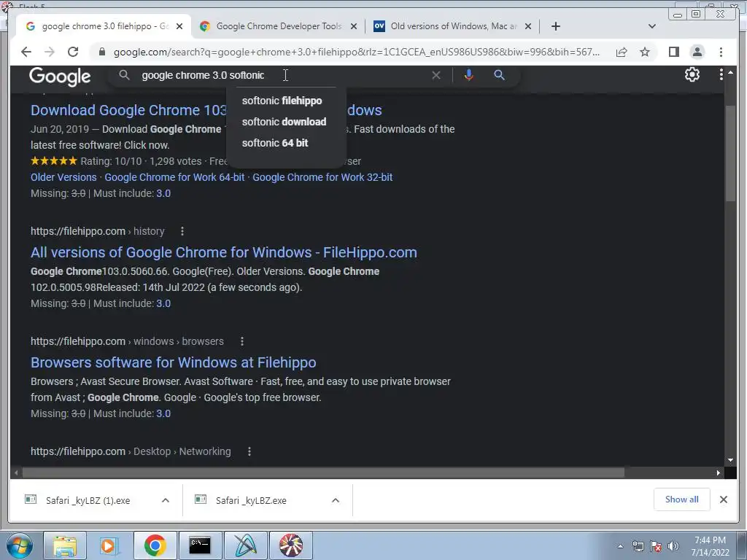
Task: Switch to Google Chrome Developer Tools tab
Action: coord(278,26)
